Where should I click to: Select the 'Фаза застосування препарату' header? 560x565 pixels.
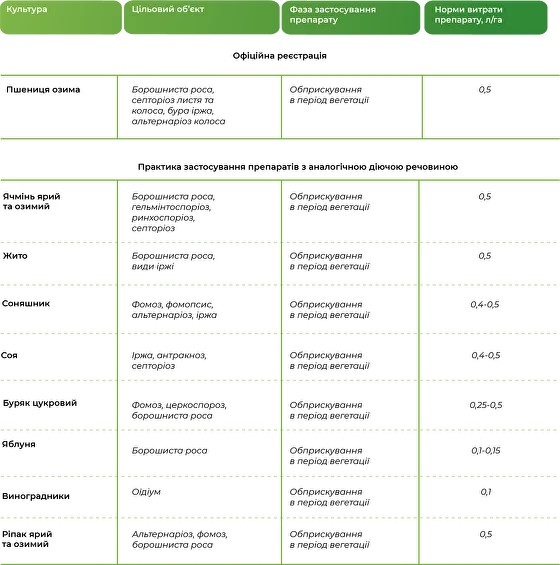pos(351,17)
